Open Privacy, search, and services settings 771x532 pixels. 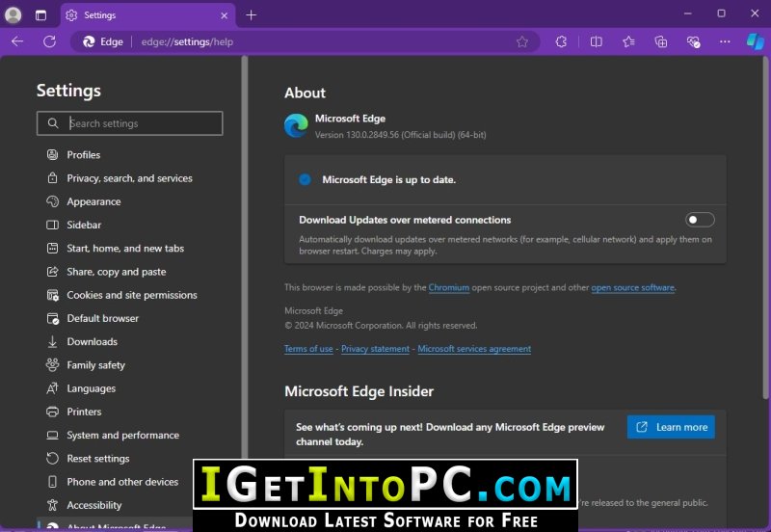[129, 178]
